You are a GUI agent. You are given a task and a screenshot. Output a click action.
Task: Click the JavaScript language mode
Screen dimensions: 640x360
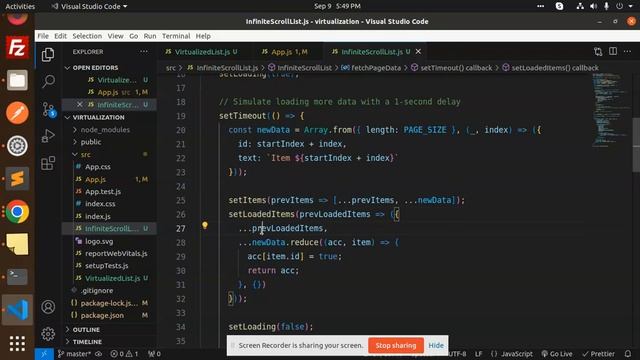pos(512,354)
